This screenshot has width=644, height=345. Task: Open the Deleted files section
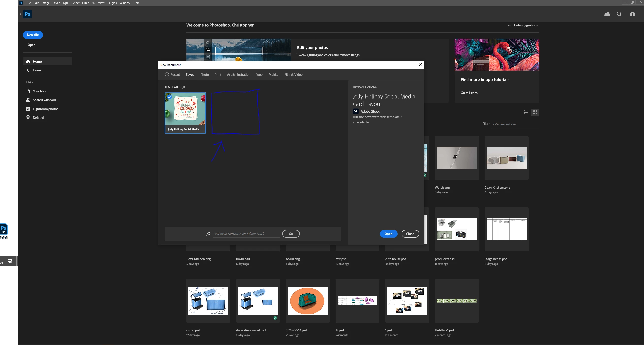tap(38, 118)
